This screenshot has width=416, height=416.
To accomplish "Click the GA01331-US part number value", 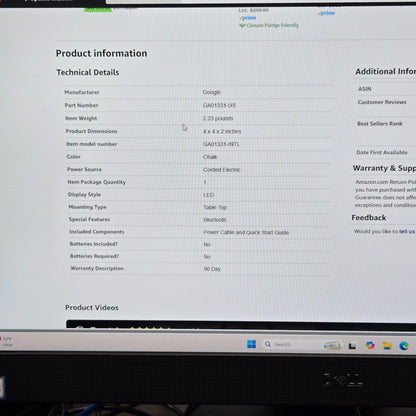I will pyautogui.click(x=219, y=105).
